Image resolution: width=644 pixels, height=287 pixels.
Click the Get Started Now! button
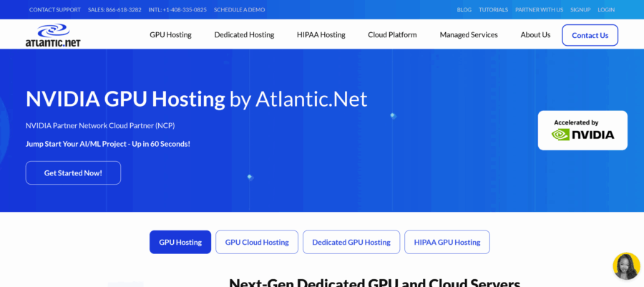click(x=73, y=173)
